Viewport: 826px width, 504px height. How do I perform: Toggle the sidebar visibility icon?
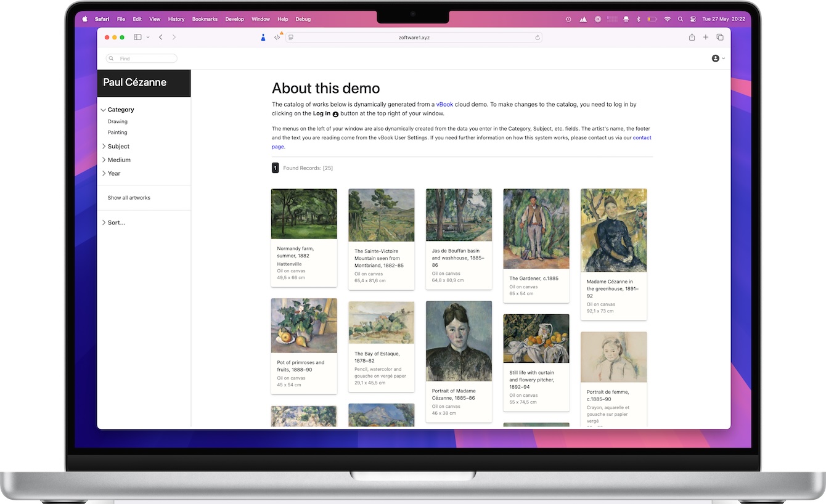pos(137,37)
